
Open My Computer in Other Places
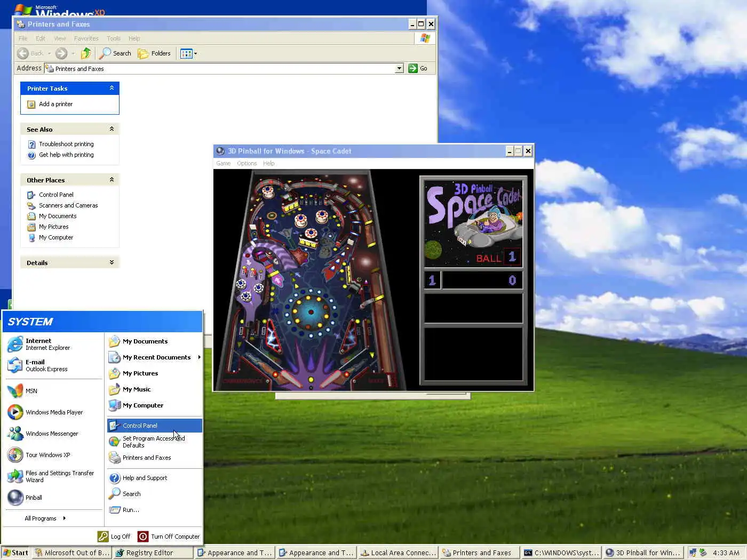[56, 237]
